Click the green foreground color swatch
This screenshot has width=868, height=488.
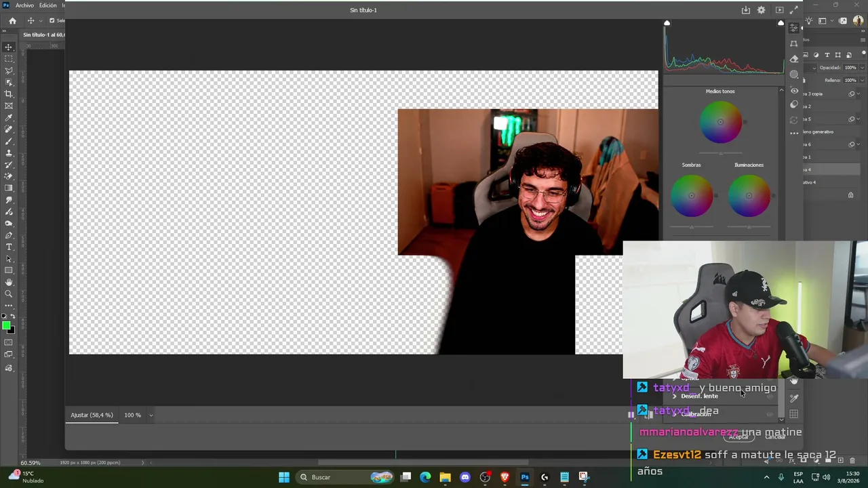click(6, 326)
